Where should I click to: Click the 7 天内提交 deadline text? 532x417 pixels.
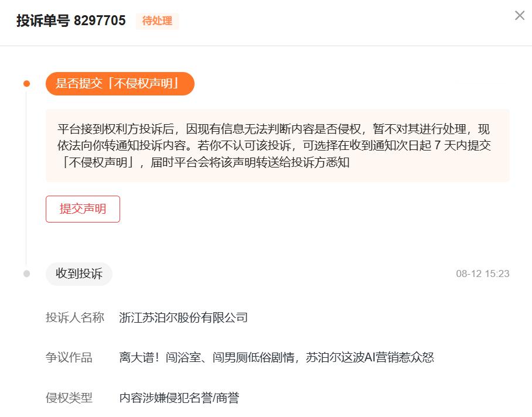462,145
